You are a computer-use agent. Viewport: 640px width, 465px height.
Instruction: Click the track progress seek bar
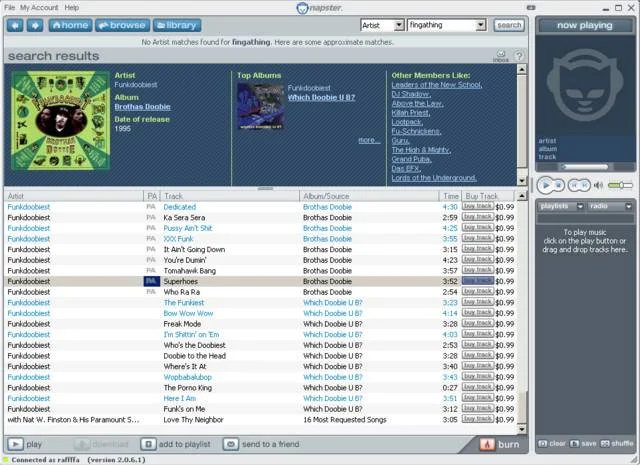coord(585,167)
